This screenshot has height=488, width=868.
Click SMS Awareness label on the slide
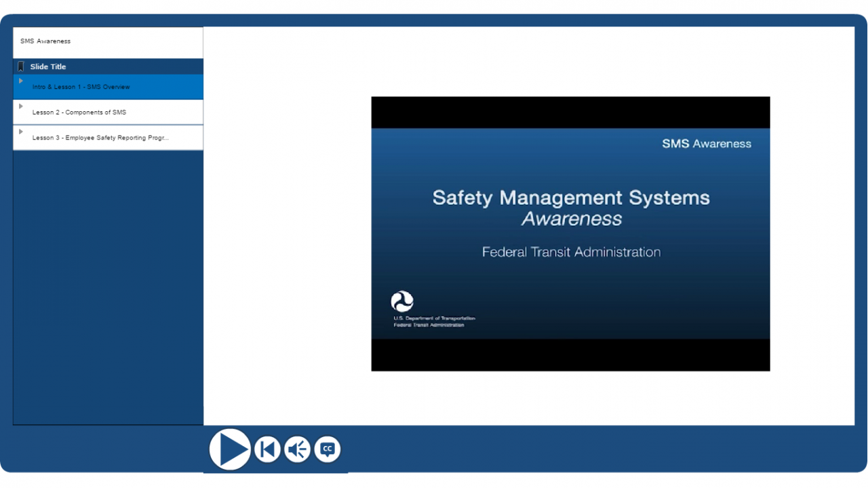(x=707, y=144)
